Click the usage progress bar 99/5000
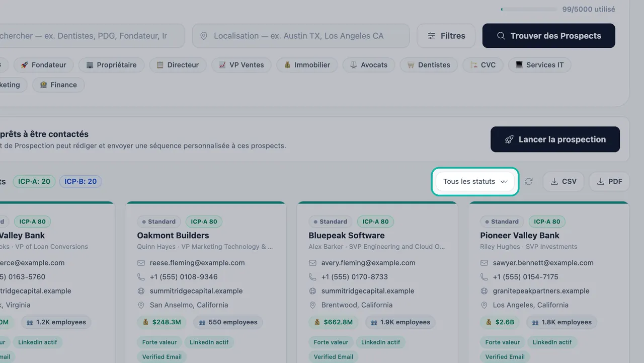 click(x=529, y=9)
